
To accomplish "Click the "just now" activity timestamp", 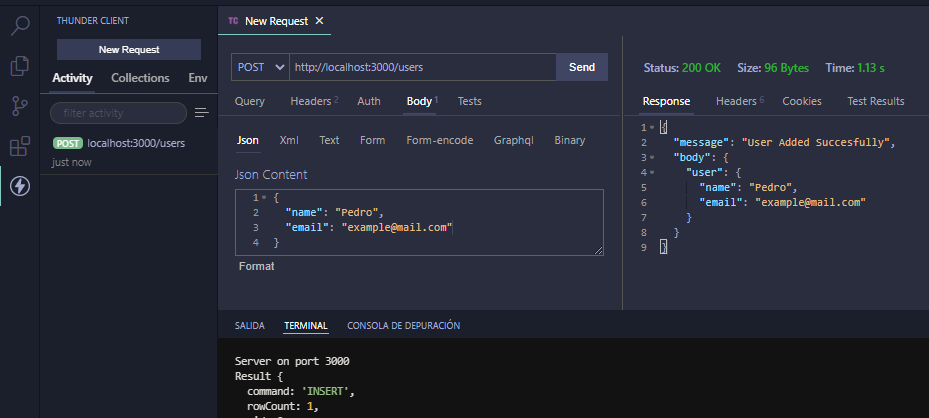I will (x=72, y=162).
